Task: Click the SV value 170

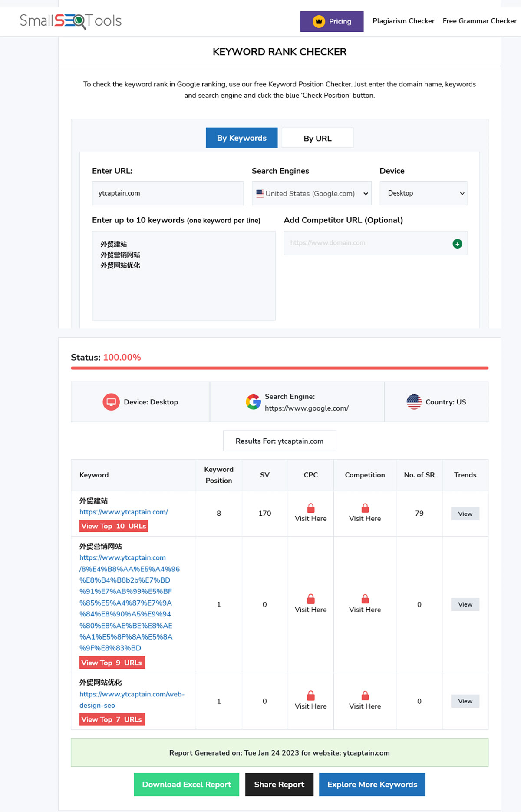Action: 265,513
